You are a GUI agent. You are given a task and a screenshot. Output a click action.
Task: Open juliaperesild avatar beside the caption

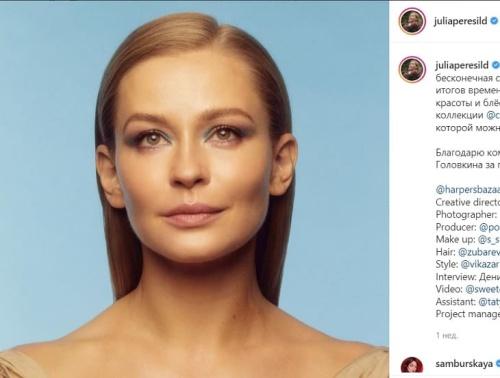(x=412, y=69)
